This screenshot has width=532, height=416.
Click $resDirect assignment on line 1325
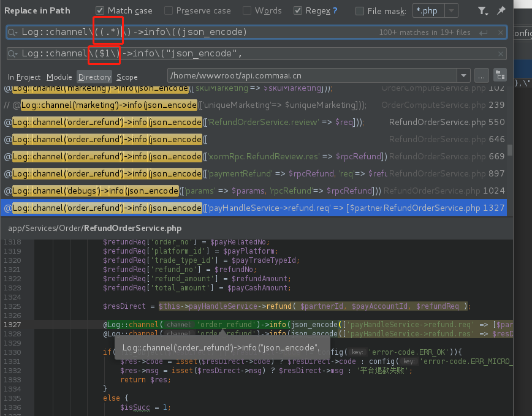[287, 306]
